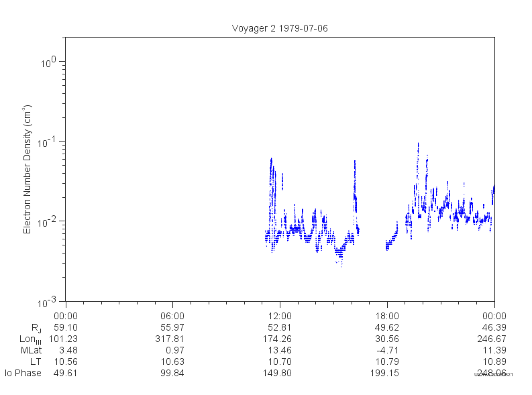Click the Io Phase value 99.84

(172, 373)
